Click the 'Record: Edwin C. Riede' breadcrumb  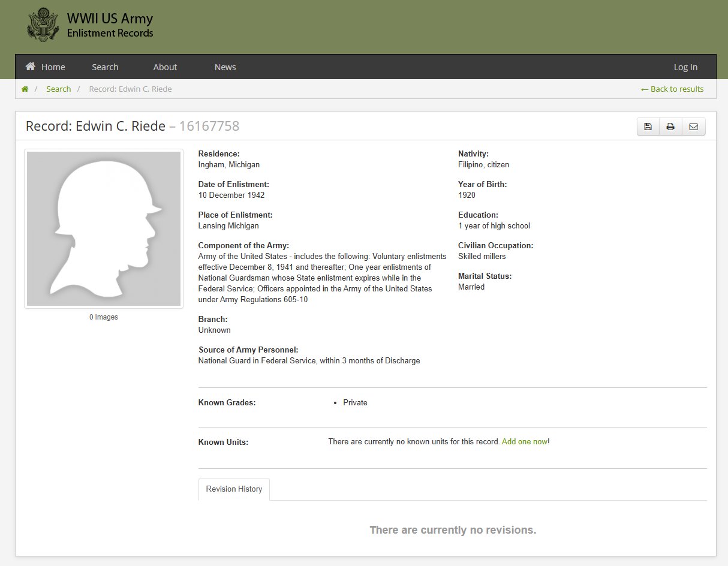(x=130, y=89)
